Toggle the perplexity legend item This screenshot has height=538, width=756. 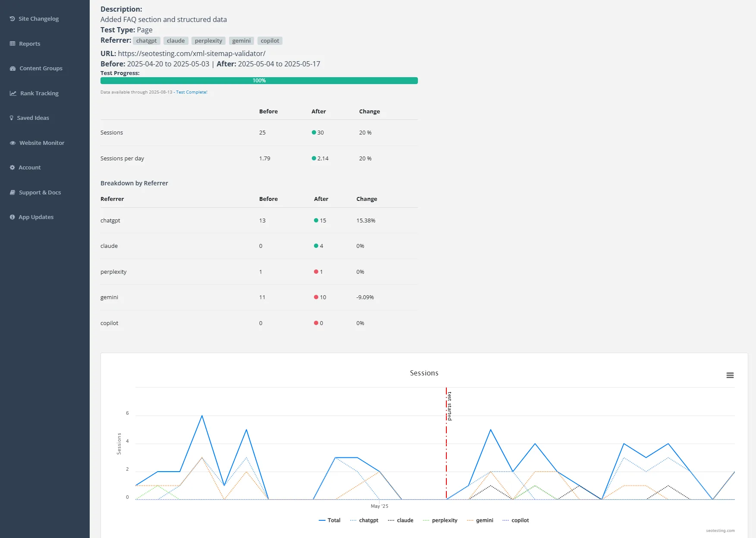(440, 520)
